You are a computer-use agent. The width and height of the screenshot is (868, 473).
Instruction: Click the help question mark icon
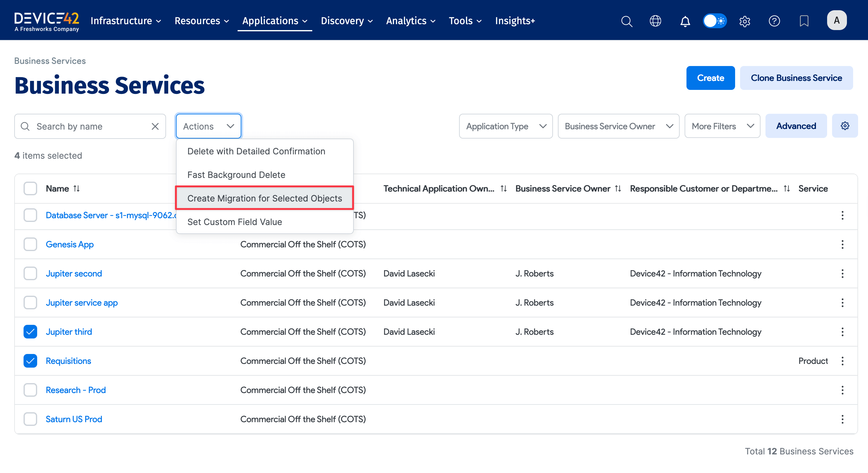774,21
